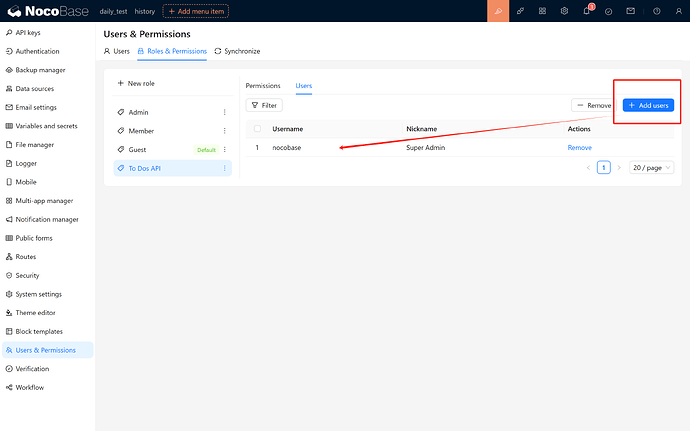
Task: Click the Nickname column header
Action: [x=422, y=129]
